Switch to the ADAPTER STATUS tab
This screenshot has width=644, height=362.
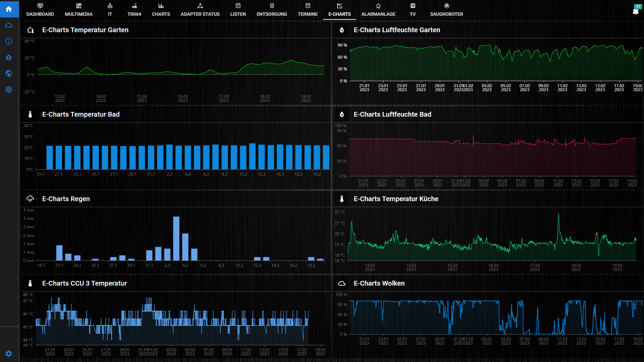(200, 14)
